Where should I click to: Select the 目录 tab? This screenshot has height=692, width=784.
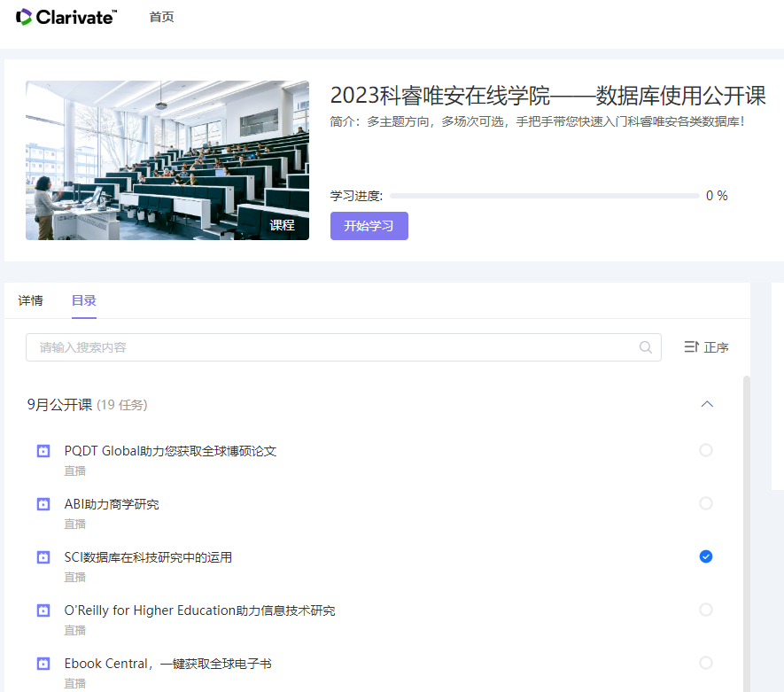point(84,300)
